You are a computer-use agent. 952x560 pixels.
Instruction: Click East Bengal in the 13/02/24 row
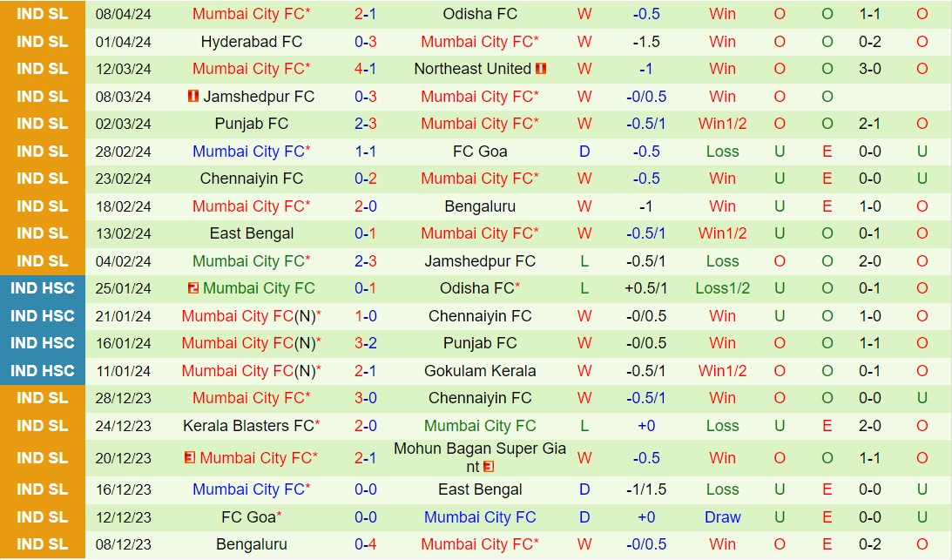[x=251, y=233]
